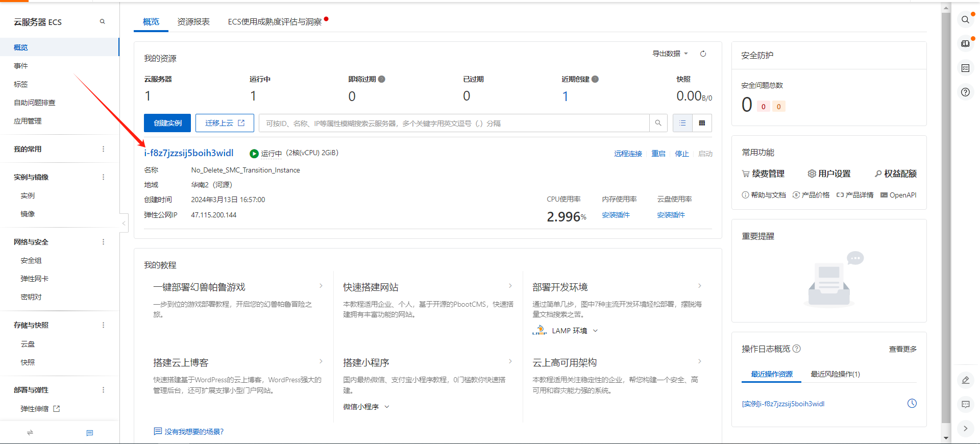Open menu dots next to 网络与安全

coord(103,242)
